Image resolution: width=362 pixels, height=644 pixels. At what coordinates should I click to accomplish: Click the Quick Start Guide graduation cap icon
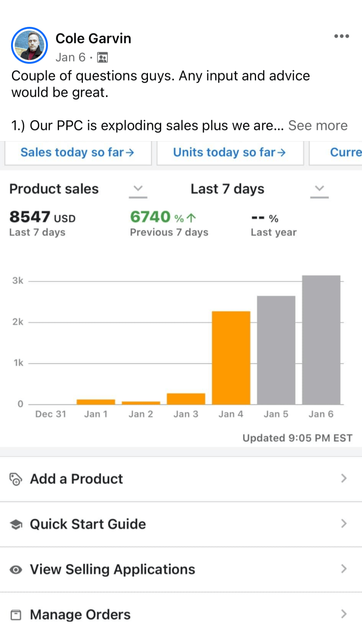(16, 524)
